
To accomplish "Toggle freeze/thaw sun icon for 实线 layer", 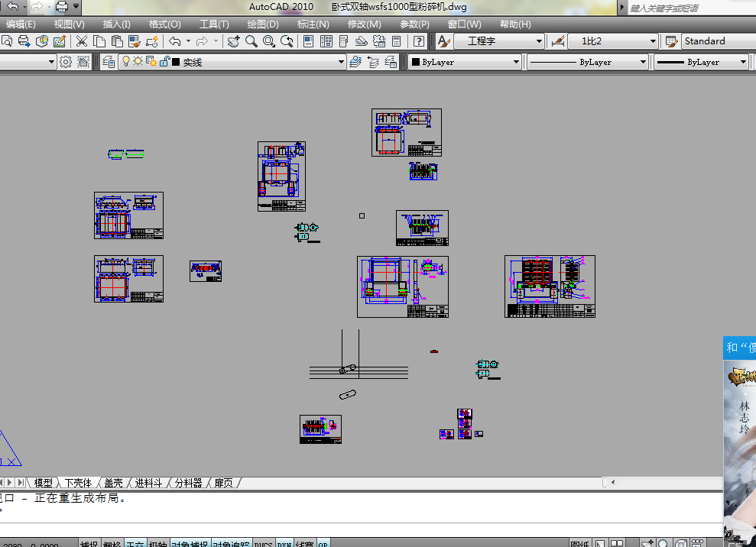I will tap(138, 61).
